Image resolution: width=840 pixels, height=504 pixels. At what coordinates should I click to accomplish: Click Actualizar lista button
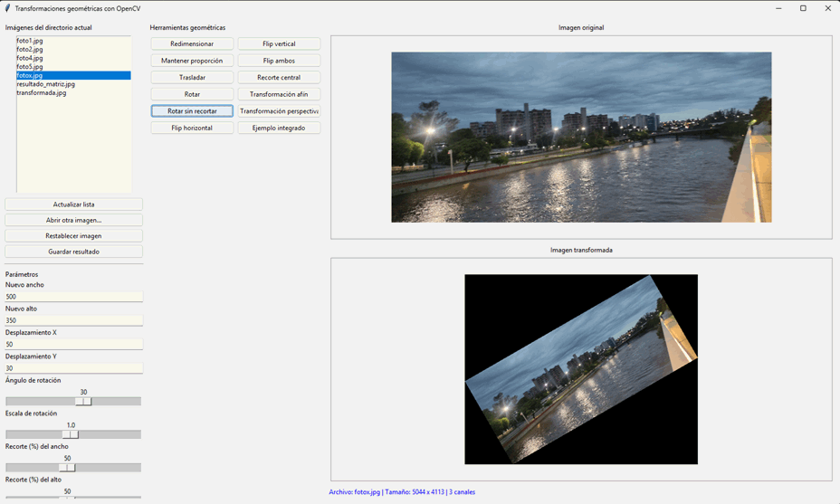pos(74,204)
